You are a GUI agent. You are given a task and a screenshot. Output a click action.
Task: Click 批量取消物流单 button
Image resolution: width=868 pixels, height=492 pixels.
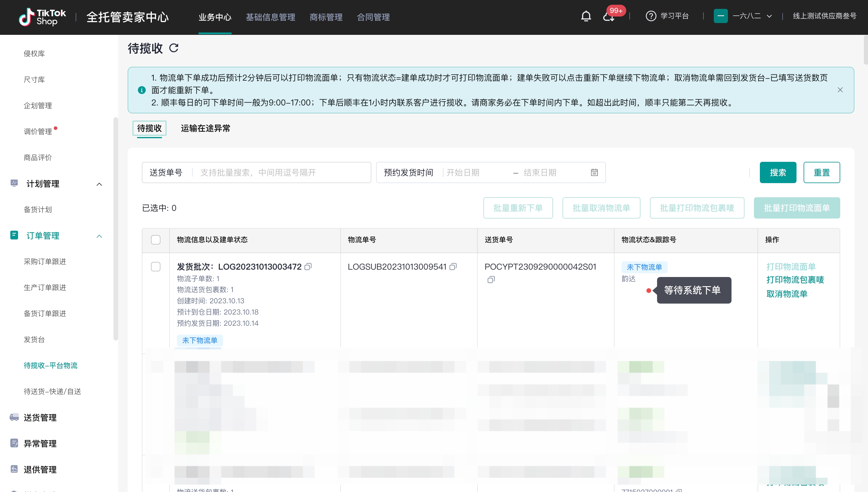tap(601, 208)
